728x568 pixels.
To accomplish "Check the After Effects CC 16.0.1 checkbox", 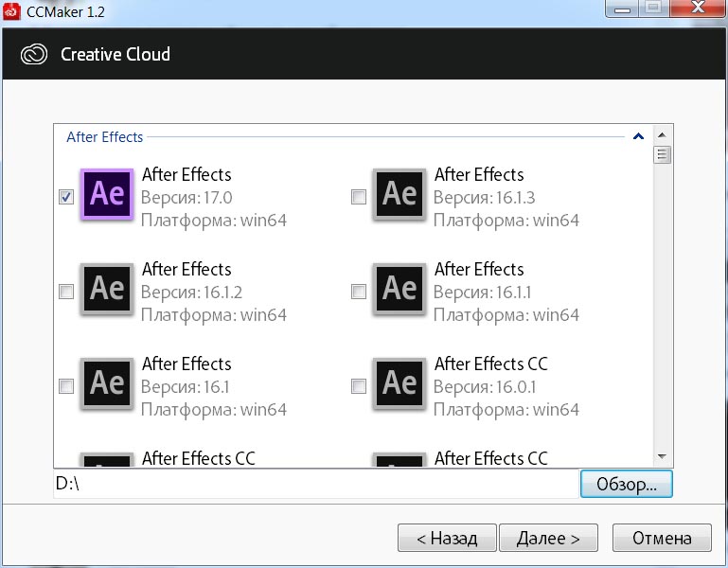I will coord(359,386).
